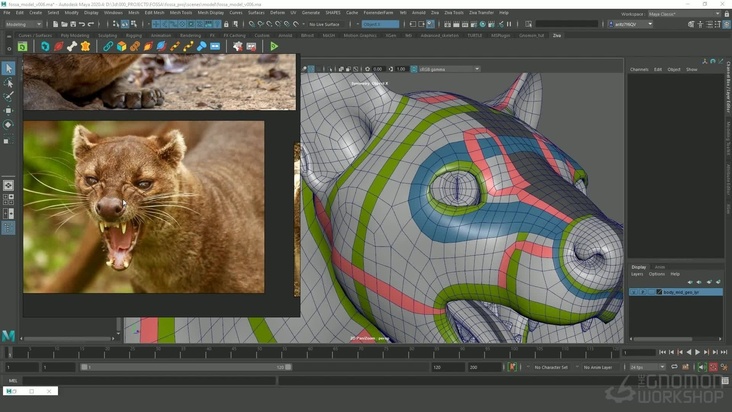732x412 pixels.
Task: Click the range slider bar
Action: pos(186,367)
